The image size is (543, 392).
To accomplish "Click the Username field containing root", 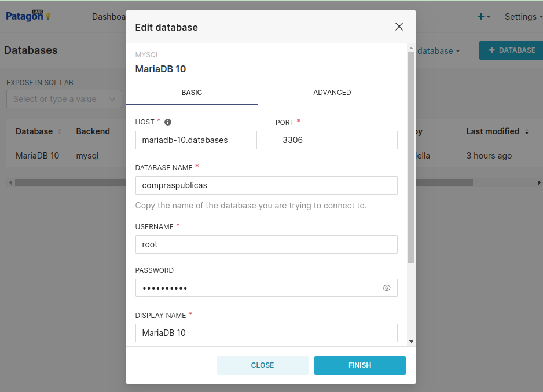I will 266,244.
